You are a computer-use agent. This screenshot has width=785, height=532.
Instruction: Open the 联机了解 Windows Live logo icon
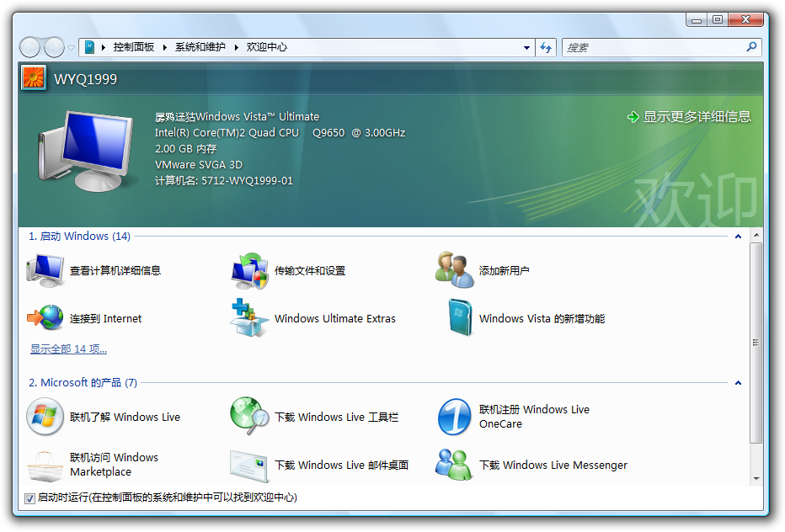coord(45,417)
